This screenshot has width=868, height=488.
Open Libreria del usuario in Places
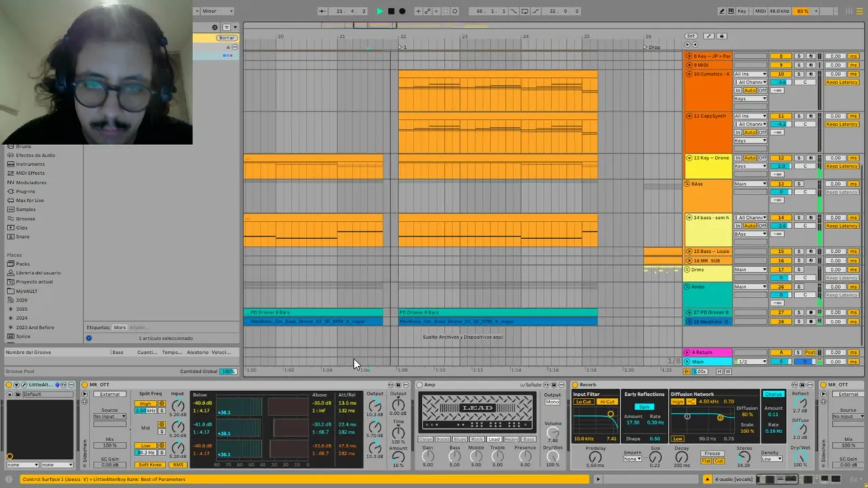click(x=38, y=272)
